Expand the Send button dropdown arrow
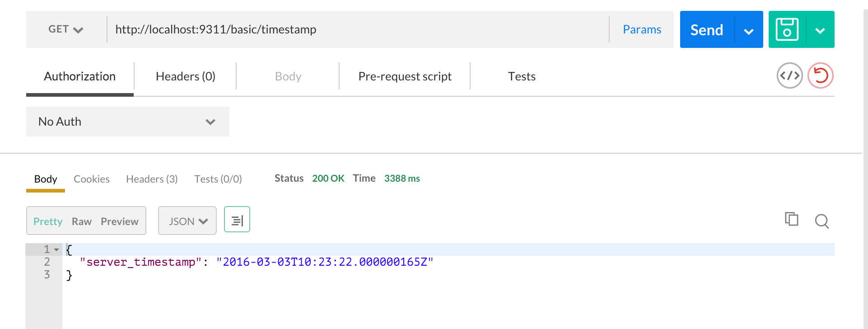 tap(749, 30)
